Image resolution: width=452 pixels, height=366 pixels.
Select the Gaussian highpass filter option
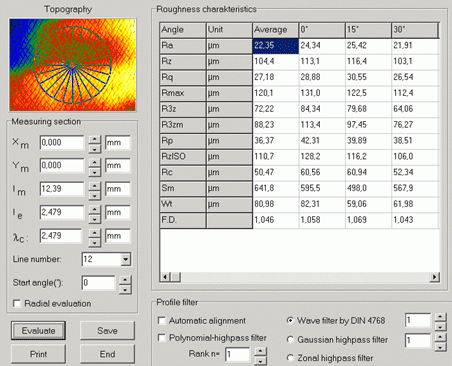pos(290,339)
